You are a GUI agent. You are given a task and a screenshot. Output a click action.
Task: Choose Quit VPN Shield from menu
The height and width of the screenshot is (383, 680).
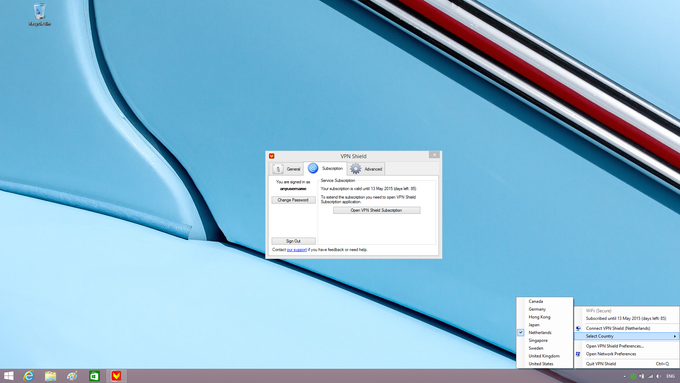click(x=627, y=364)
